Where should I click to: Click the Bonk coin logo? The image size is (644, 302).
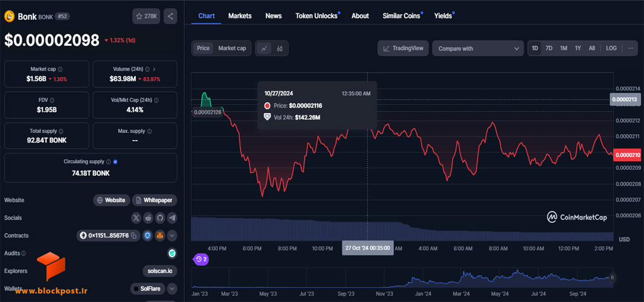[9, 16]
